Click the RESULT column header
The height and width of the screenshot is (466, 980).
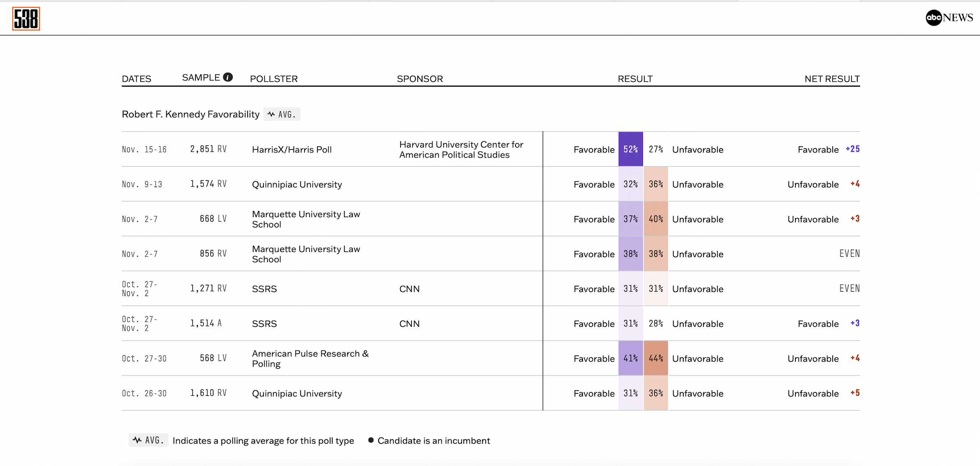(635, 79)
